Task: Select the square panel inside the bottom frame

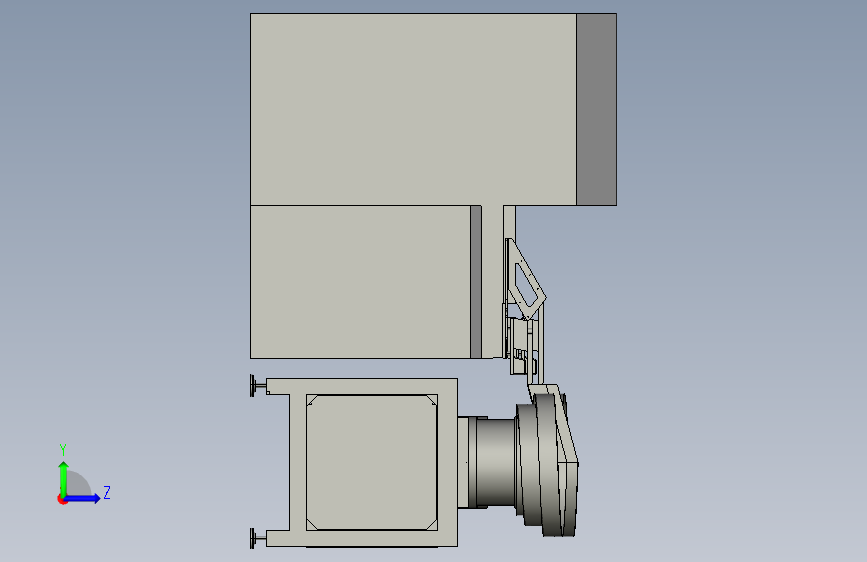Action: (x=372, y=462)
